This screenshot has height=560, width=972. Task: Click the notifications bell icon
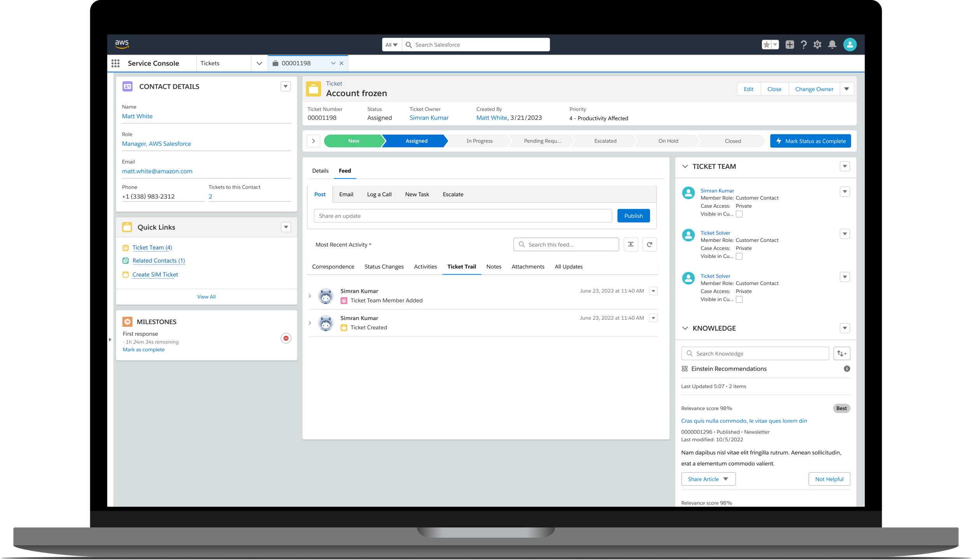pos(832,45)
